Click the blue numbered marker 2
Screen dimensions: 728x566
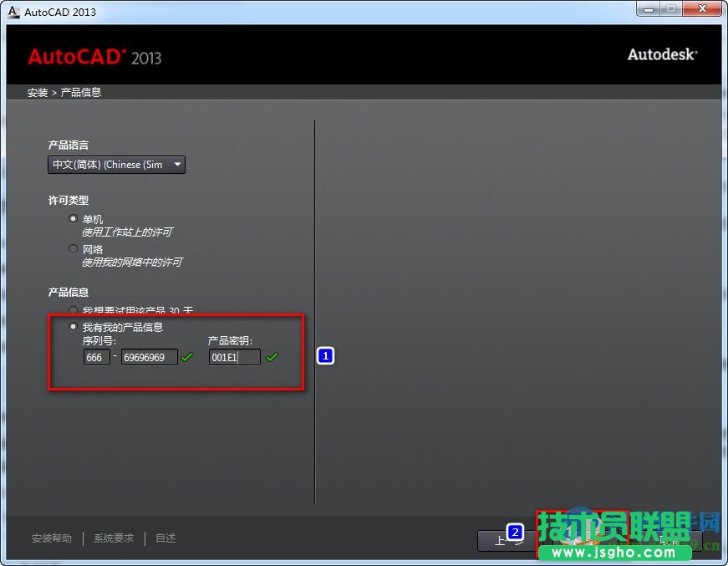[x=516, y=531]
